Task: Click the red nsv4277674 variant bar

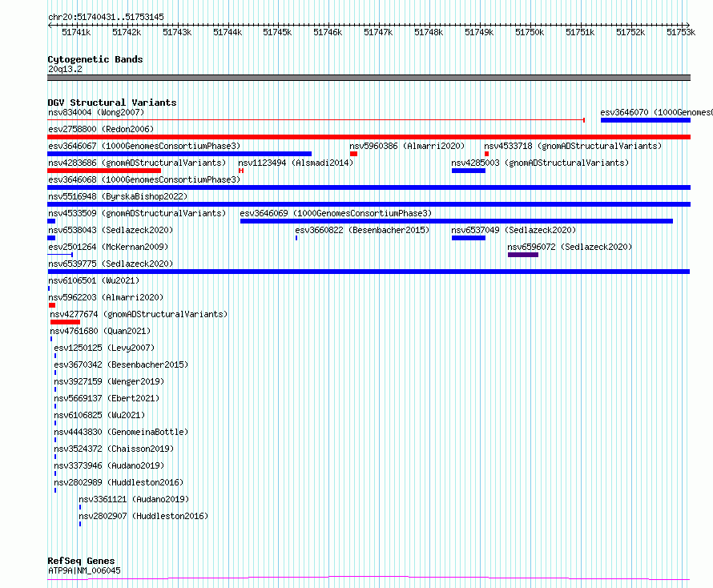Action: coord(65,322)
